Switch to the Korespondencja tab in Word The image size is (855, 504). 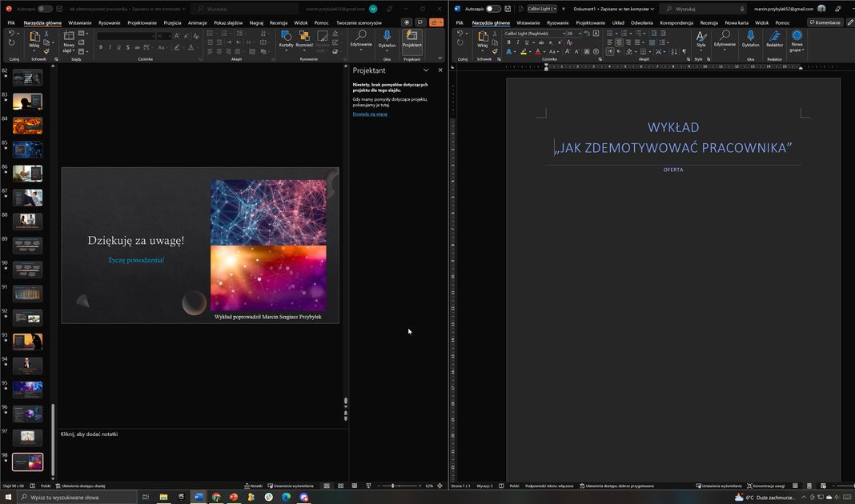pyautogui.click(x=676, y=23)
